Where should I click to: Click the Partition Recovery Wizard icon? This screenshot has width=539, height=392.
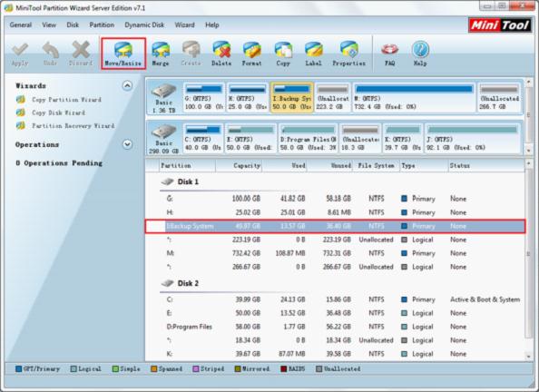(x=21, y=126)
